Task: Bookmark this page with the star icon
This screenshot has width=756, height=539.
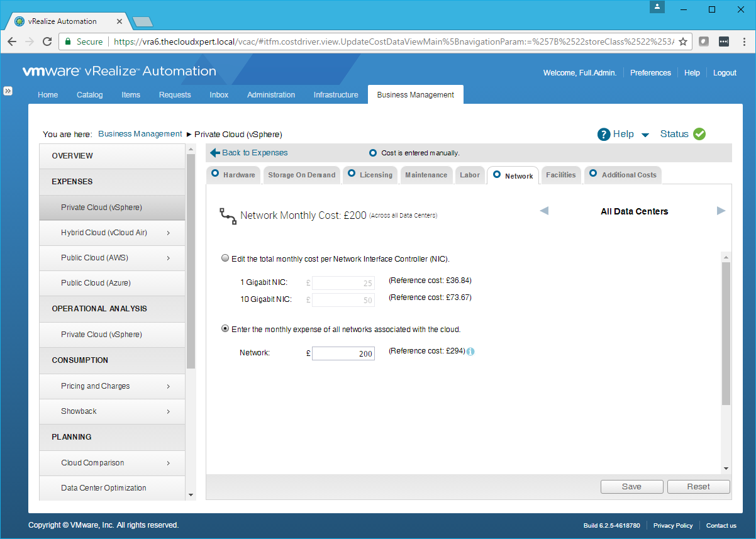Action: pyautogui.click(x=683, y=42)
